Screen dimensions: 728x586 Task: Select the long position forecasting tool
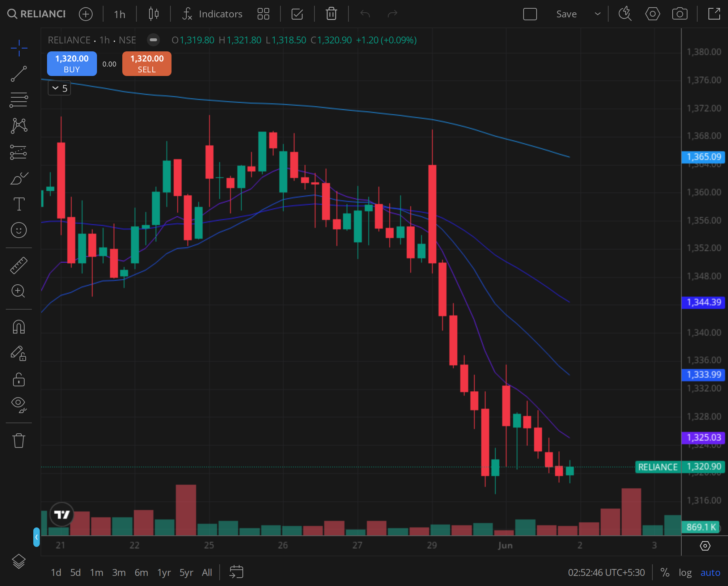coord(19,152)
